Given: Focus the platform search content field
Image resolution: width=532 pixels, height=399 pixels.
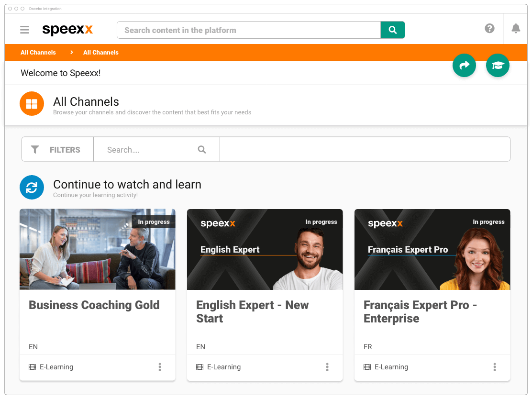Looking at the screenshot, I should (x=249, y=30).
